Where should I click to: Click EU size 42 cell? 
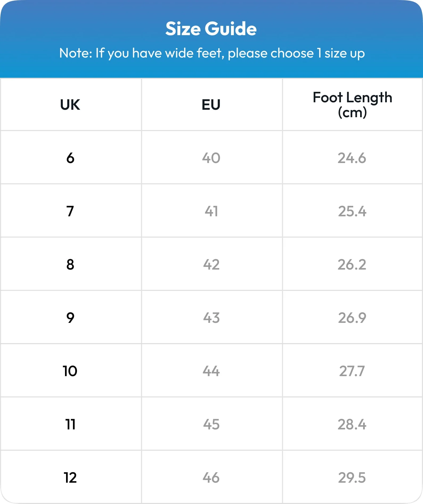[x=211, y=264]
